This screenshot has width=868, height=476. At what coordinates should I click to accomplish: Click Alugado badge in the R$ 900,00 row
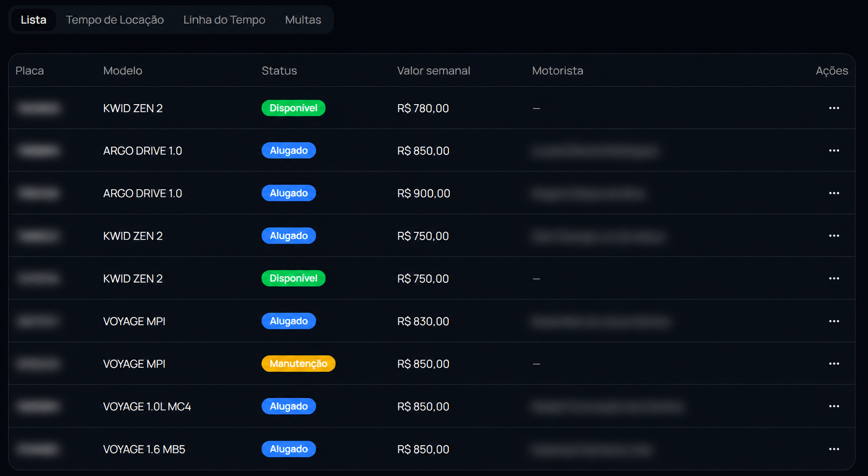[289, 193]
